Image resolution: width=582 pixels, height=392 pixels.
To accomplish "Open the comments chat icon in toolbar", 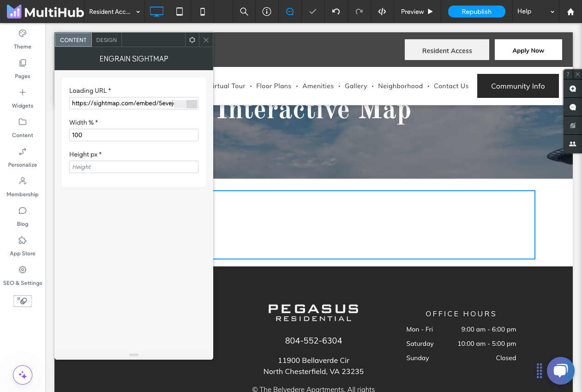I will pos(290,12).
